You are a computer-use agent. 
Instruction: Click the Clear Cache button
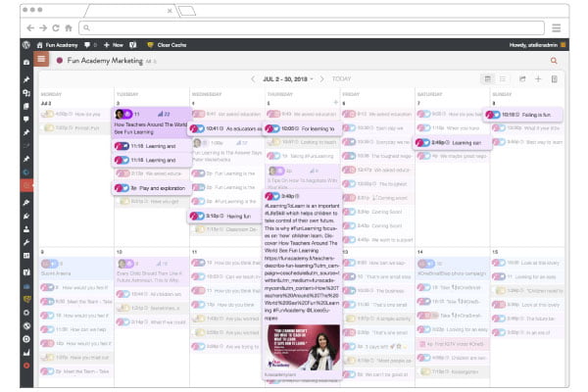pos(167,45)
